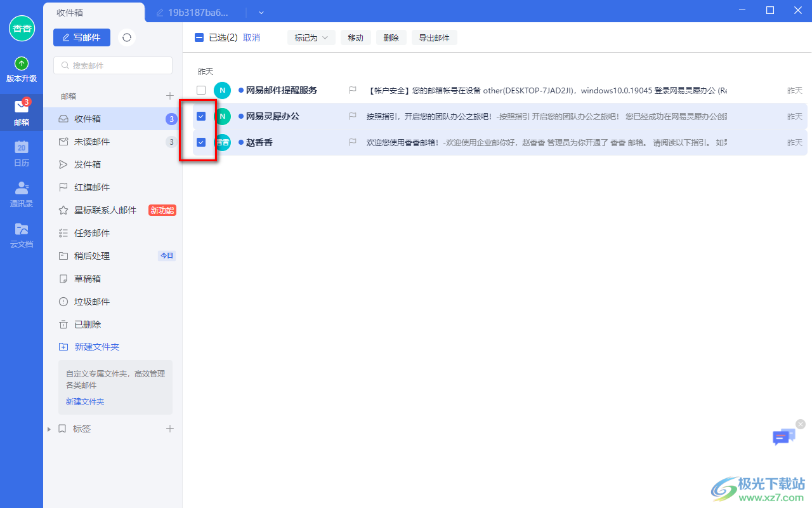Flag the 网易邮件提醒服务 email

coord(353,91)
